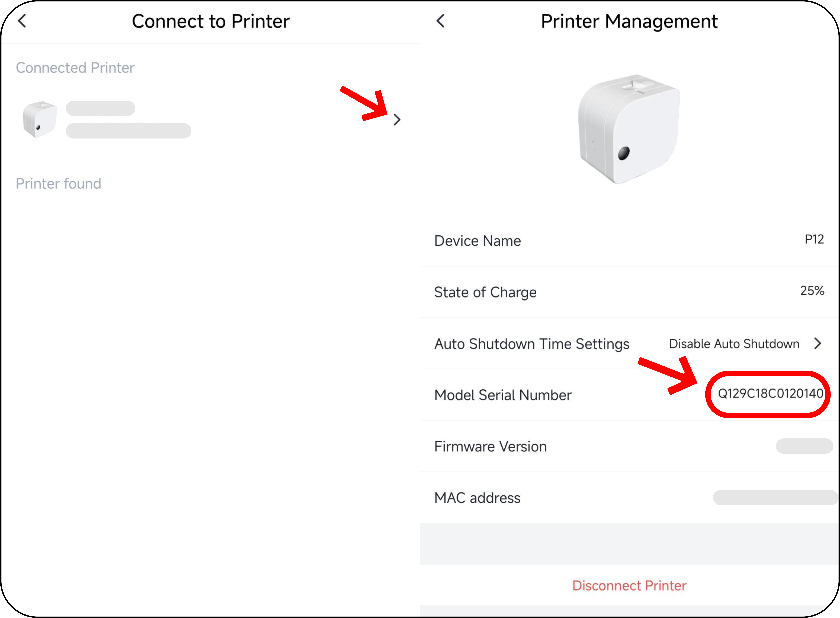This screenshot has height=618, width=840.
Task: Select the Device Name row label
Action: pos(478,241)
